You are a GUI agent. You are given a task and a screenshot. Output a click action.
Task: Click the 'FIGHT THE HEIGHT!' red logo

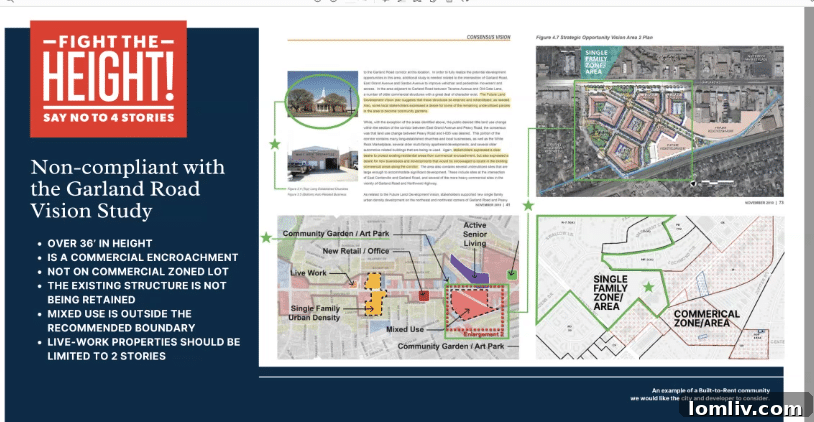pyautogui.click(x=108, y=79)
